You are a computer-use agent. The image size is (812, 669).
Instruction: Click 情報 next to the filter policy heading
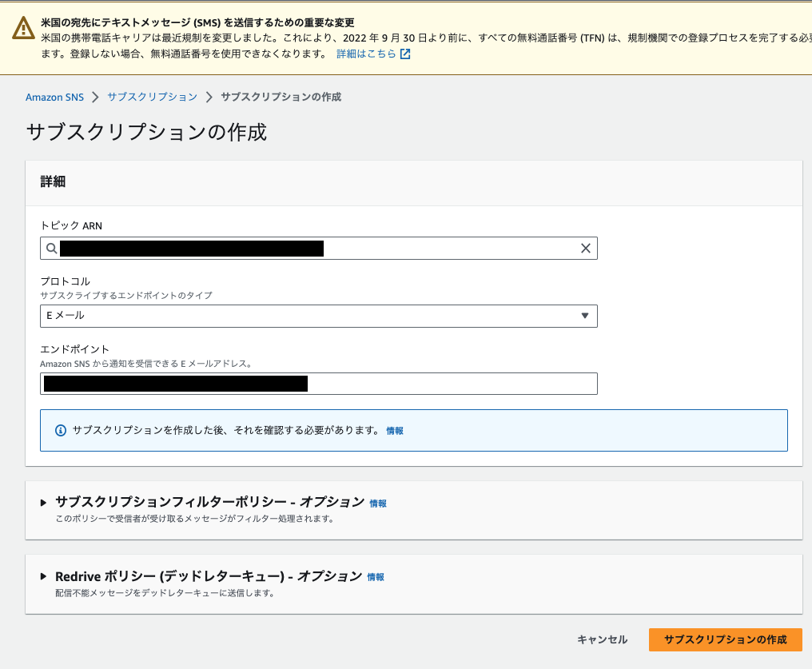tap(377, 503)
